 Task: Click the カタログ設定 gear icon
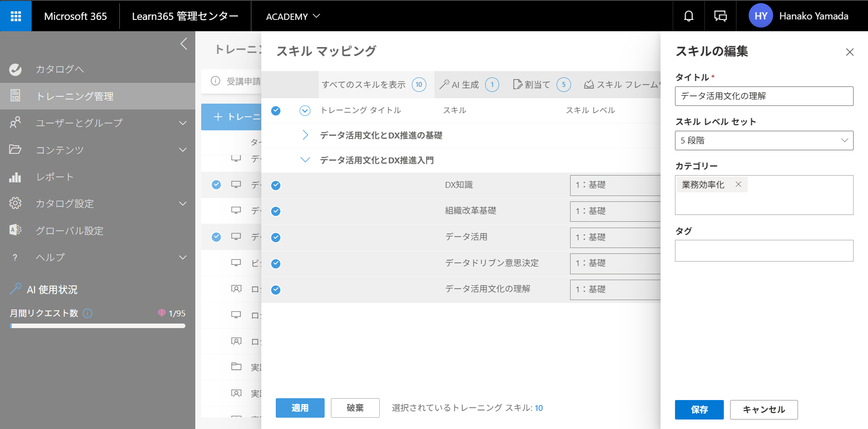click(x=15, y=203)
